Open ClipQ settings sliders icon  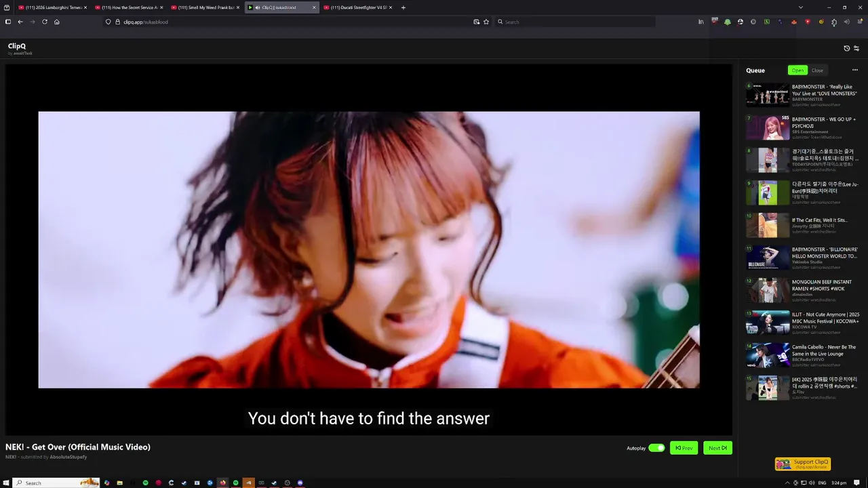tap(856, 48)
